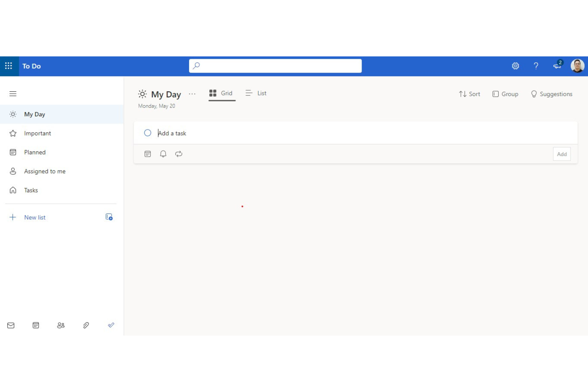The height and width of the screenshot is (392, 588).
Task: Switch to List view
Action: point(256,93)
